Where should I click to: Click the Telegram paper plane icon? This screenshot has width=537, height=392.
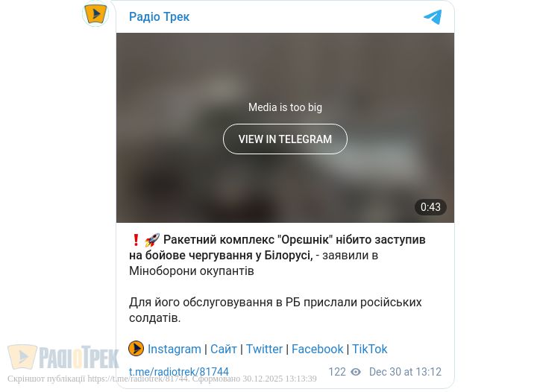tap(433, 17)
